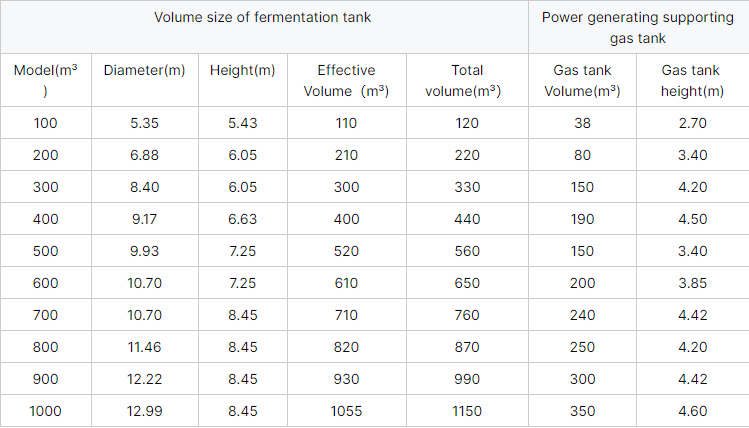
Task: Select diameter value 11.46
Action: click(144, 347)
